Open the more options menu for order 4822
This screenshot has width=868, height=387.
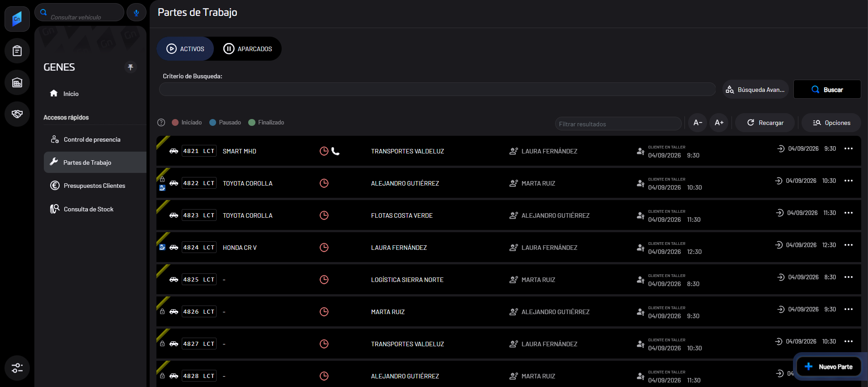(x=849, y=181)
